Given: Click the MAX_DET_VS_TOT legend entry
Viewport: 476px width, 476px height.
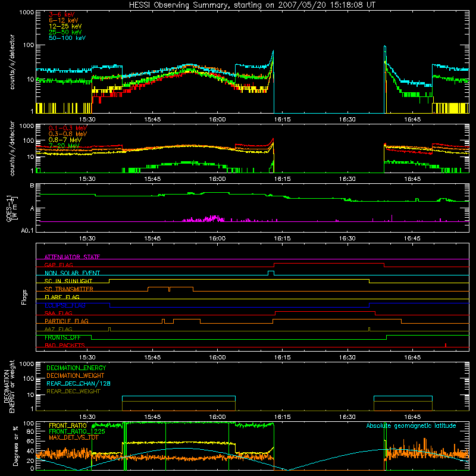Looking at the screenshot, I should 73,437.
